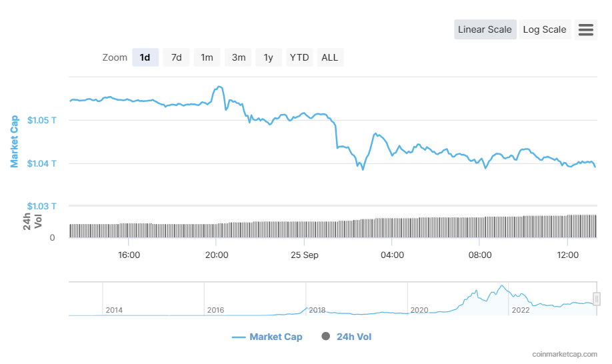Click the market cap peak near 20:00
The width and height of the screenshot is (612, 364).
[x=218, y=87]
